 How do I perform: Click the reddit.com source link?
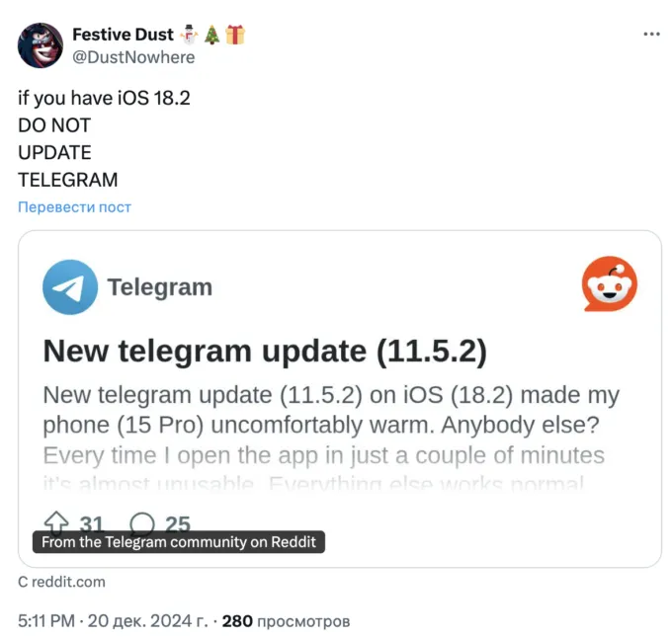[x=61, y=582]
